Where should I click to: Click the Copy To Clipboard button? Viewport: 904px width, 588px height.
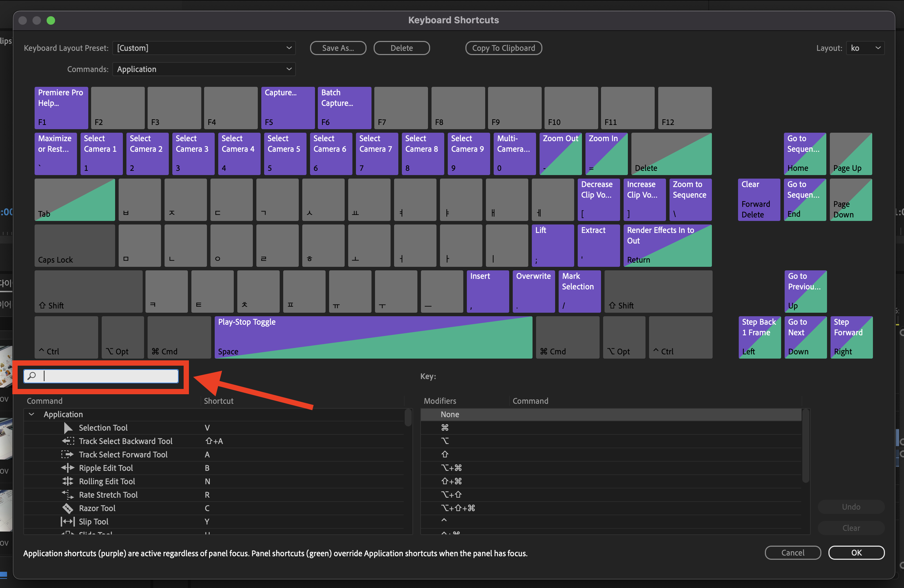[503, 48]
